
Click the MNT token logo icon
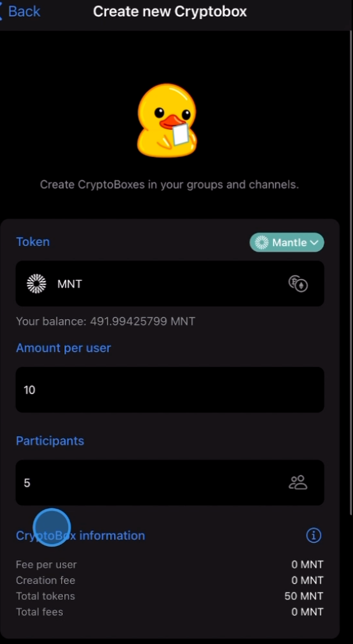[x=37, y=284]
